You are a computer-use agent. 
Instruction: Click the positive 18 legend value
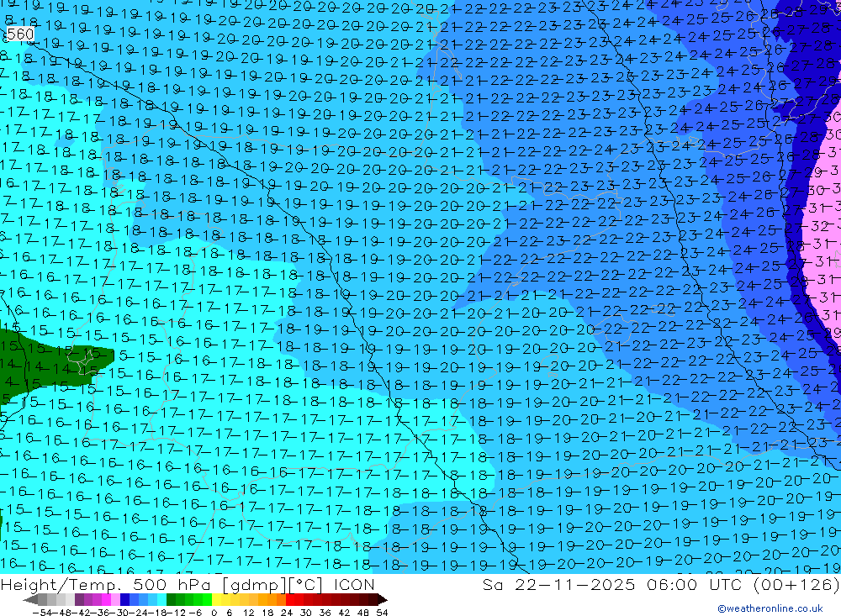click(x=267, y=613)
